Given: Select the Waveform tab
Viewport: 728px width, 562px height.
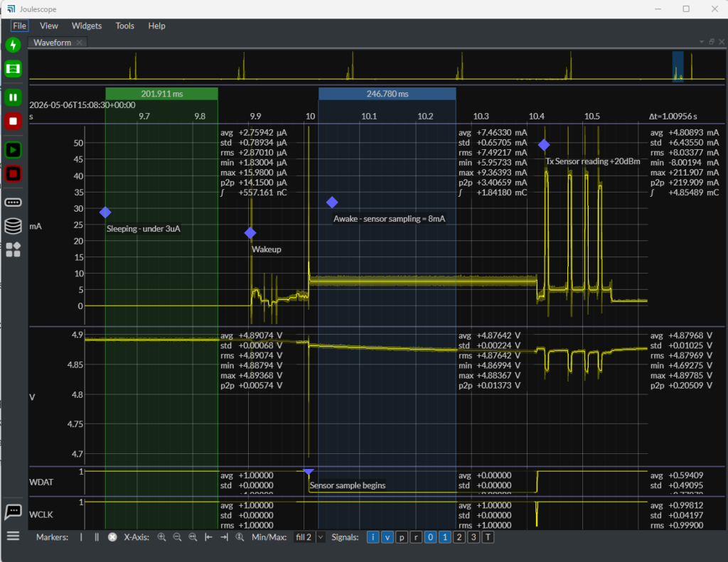Looking at the screenshot, I should pyautogui.click(x=52, y=42).
